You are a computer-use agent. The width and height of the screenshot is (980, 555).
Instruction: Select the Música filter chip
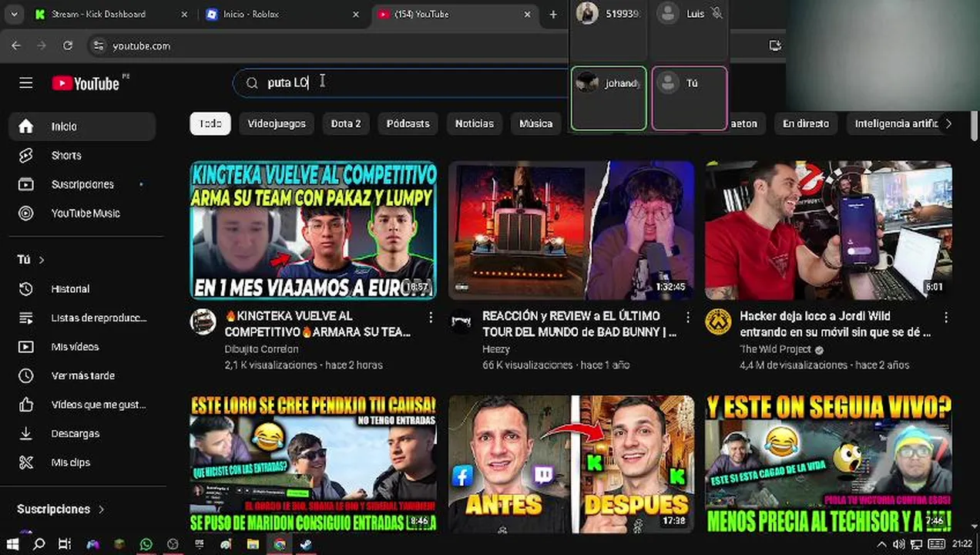point(535,123)
